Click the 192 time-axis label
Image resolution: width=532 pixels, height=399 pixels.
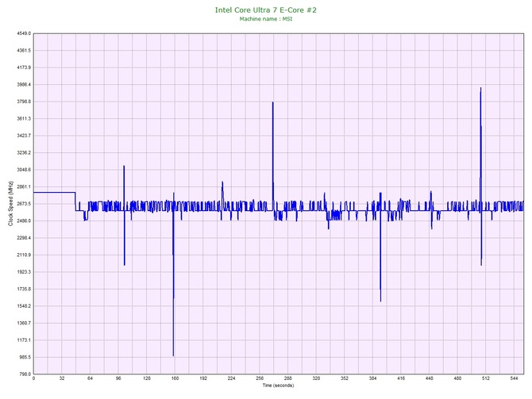pos(203,378)
